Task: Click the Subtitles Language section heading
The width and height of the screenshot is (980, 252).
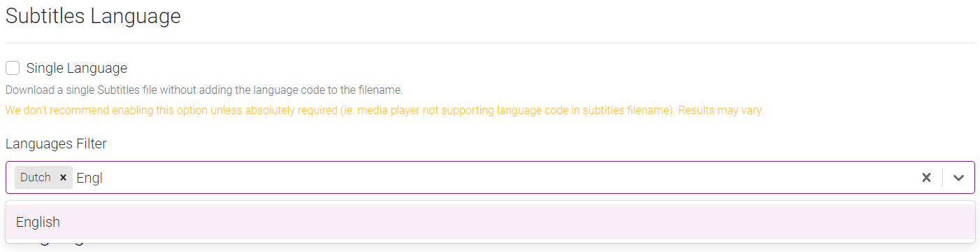Action: tap(93, 15)
